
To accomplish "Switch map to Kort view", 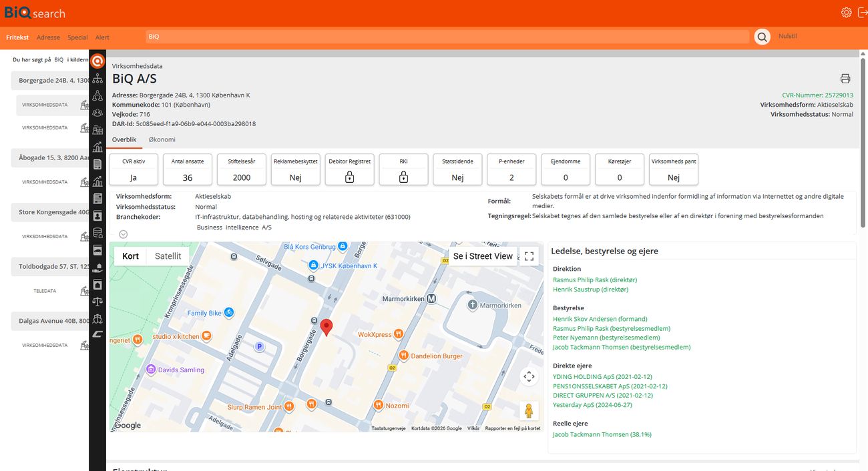I will pos(131,256).
